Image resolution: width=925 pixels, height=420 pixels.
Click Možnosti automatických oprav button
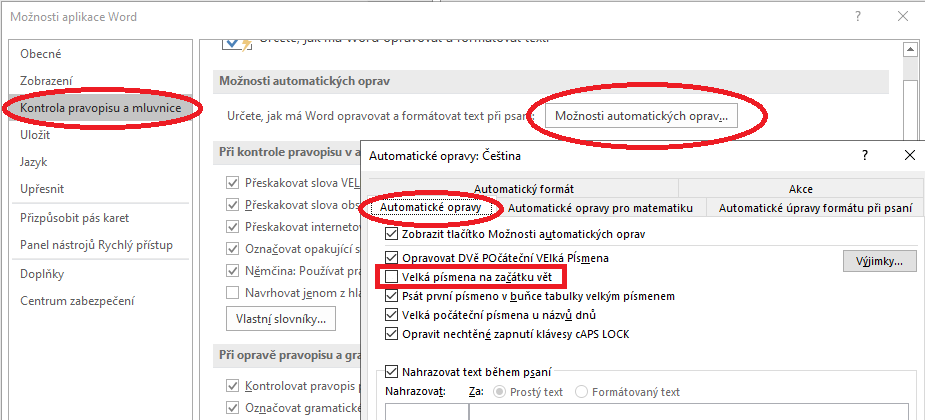point(641,116)
